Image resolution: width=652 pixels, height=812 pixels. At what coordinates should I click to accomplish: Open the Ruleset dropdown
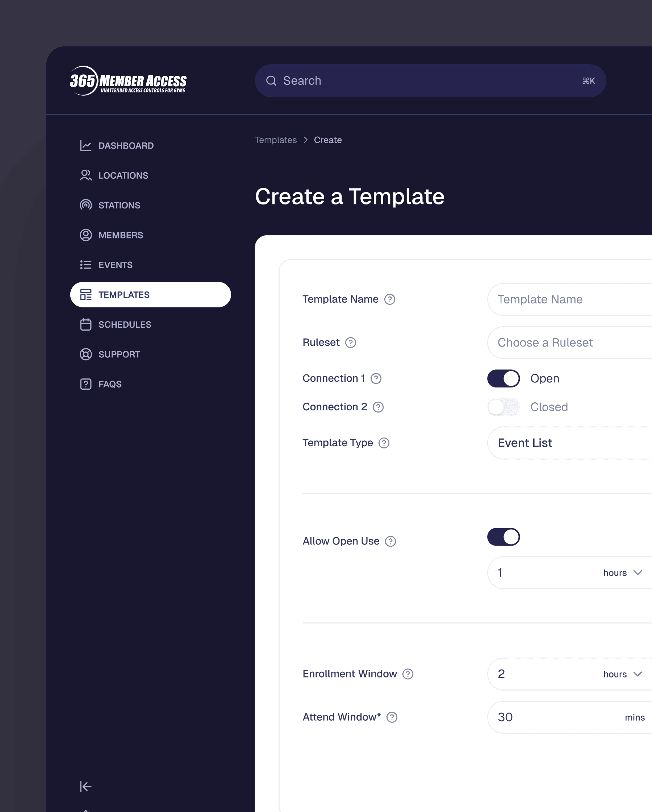point(569,343)
